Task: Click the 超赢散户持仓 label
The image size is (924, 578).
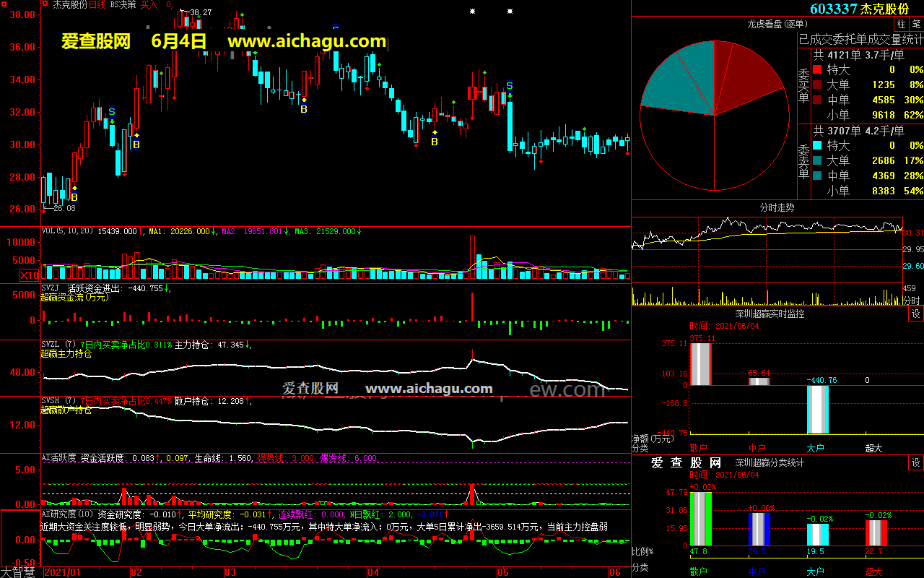Action: coord(66,410)
